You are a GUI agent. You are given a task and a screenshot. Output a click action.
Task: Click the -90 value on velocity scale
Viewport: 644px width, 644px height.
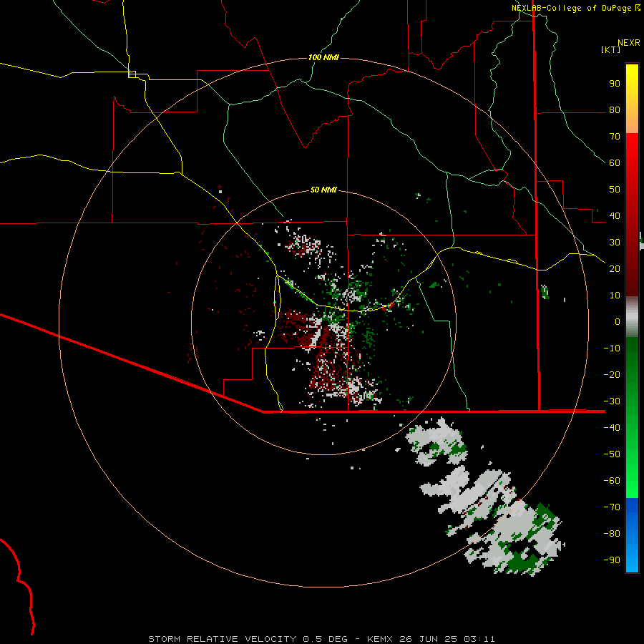612,560
